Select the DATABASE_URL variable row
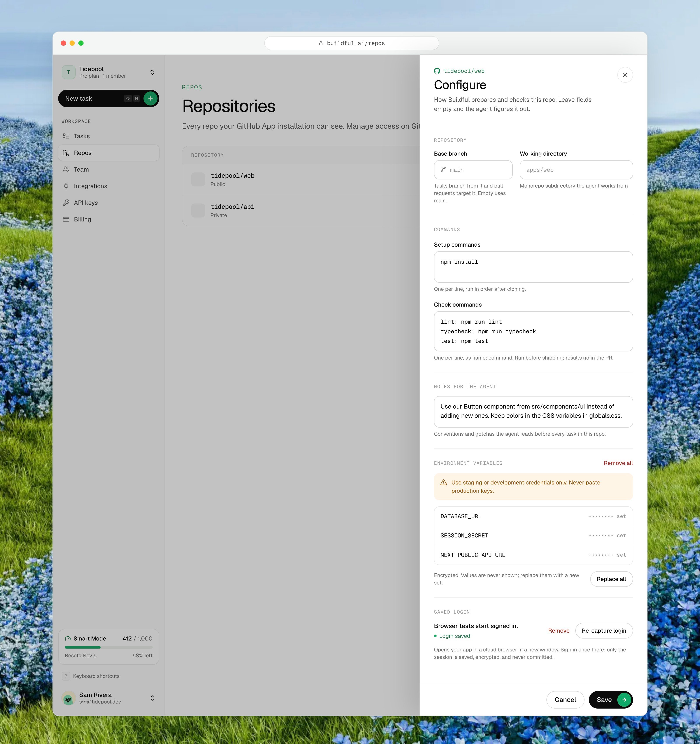700x744 pixels. coord(533,516)
